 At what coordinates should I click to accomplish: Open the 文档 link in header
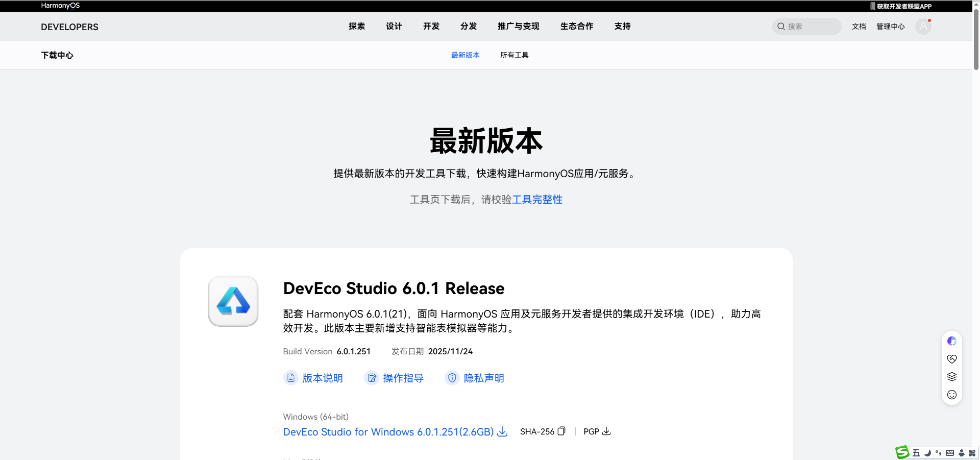(859, 27)
